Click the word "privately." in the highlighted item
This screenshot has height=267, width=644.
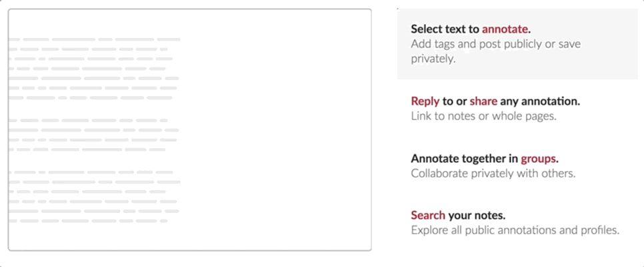(x=433, y=59)
